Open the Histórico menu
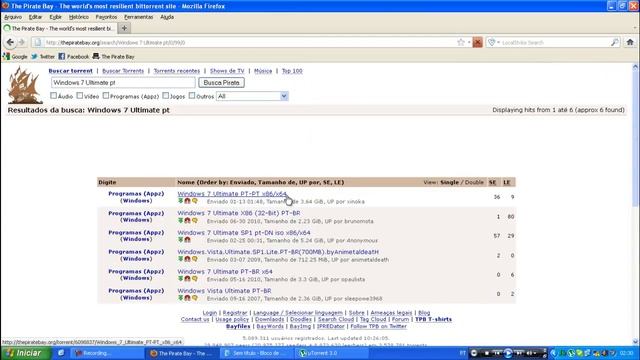 coord(78,17)
